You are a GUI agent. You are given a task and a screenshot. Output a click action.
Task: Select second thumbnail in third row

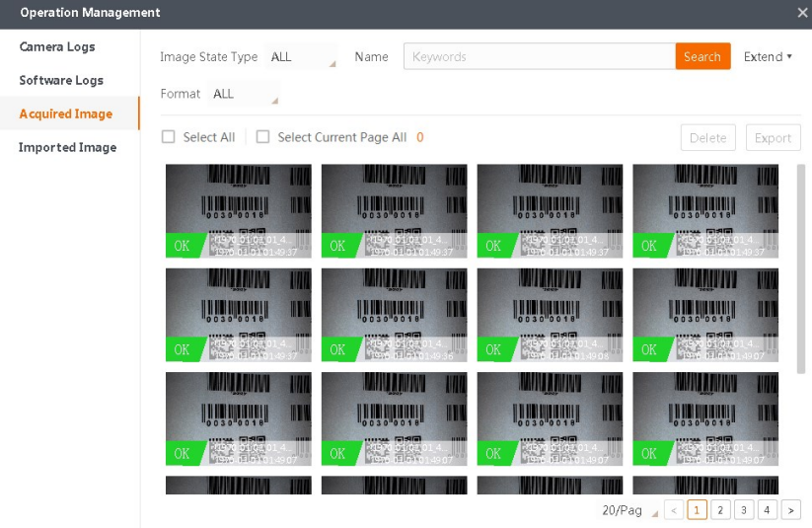click(394, 418)
